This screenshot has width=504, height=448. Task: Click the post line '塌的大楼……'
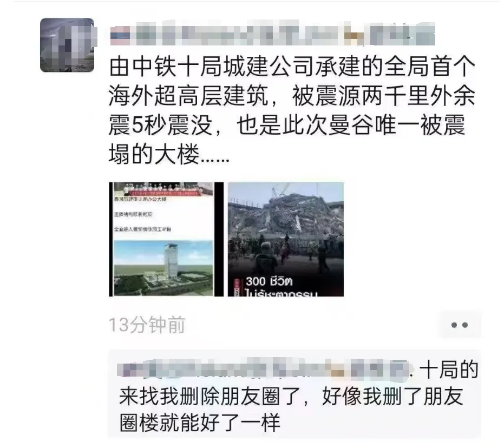tap(169, 154)
